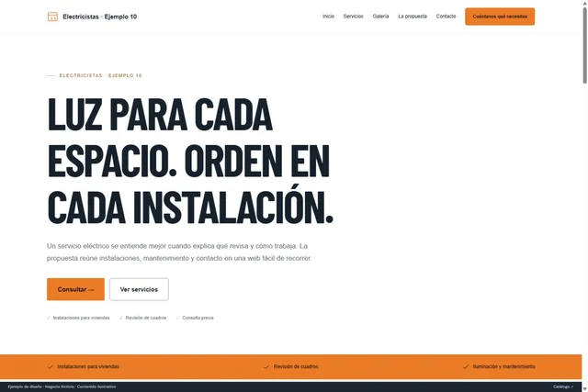Click the paragraph beginning 'Un servicio eléctrico'
588x392 pixels.
pos(179,252)
